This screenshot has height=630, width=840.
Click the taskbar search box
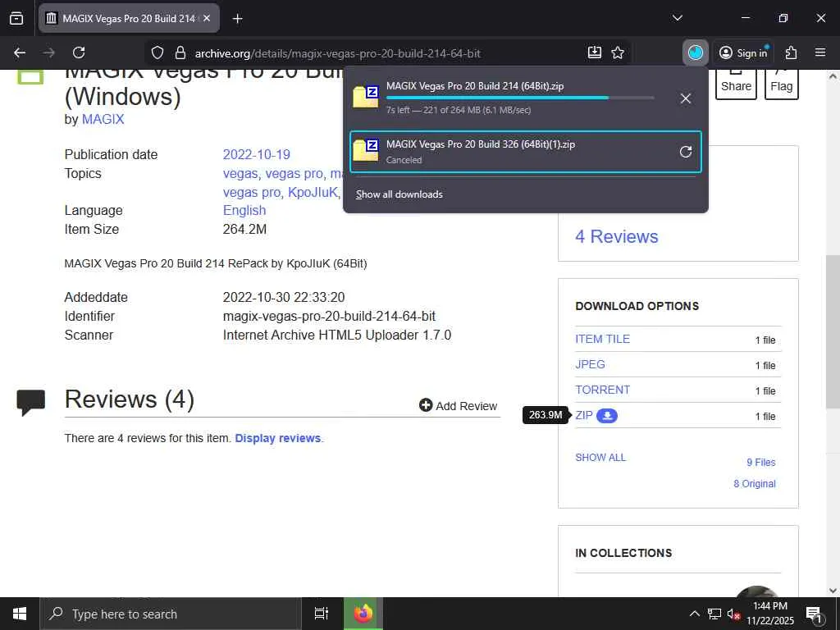click(170, 614)
